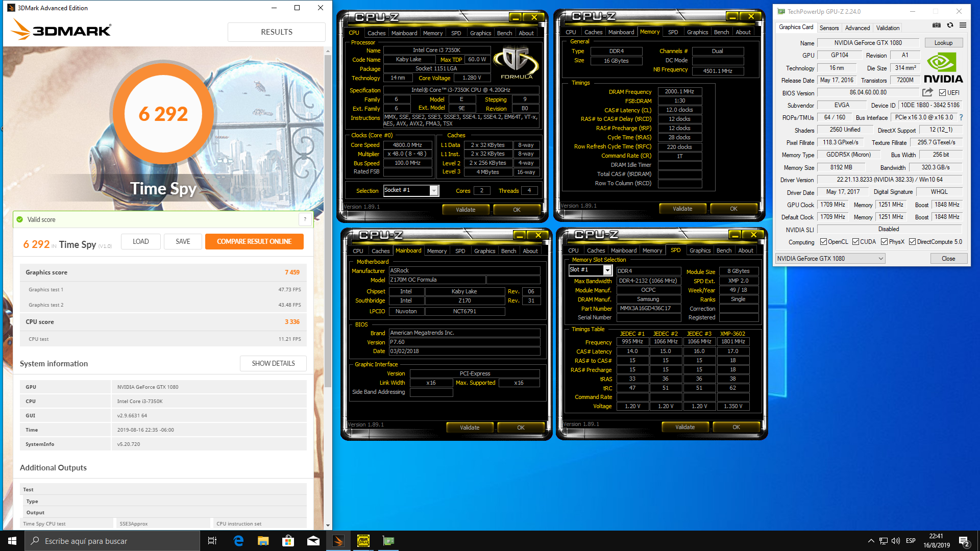Click the 3DMark scrollbar down arrow
This screenshot has height=551, width=980.
[328, 525]
